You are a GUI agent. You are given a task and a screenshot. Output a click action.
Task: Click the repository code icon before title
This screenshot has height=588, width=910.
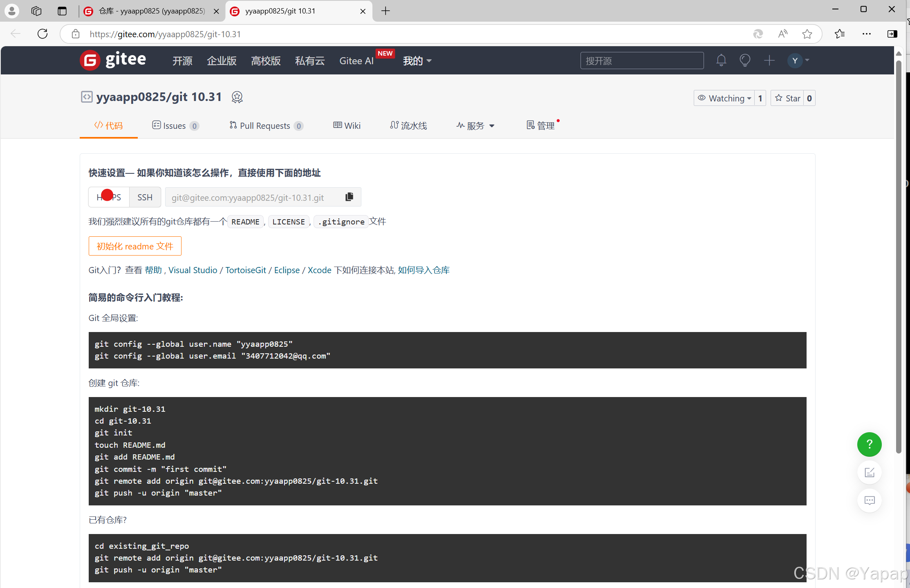click(x=87, y=97)
